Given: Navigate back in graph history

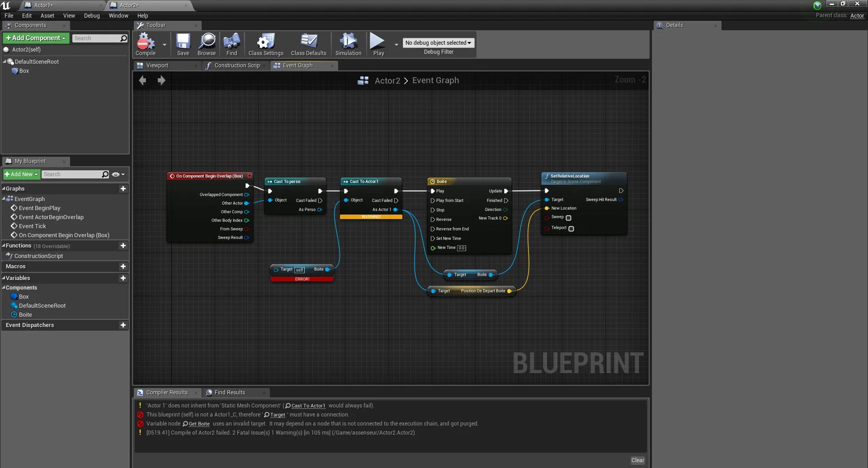Looking at the screenshot, I should pos(143,80).
